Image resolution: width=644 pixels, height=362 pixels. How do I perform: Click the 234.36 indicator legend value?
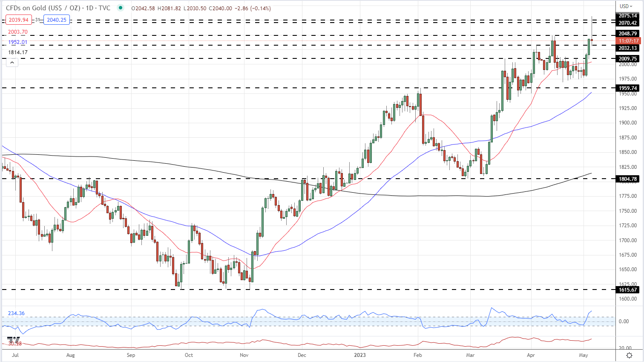pos(16,313)
